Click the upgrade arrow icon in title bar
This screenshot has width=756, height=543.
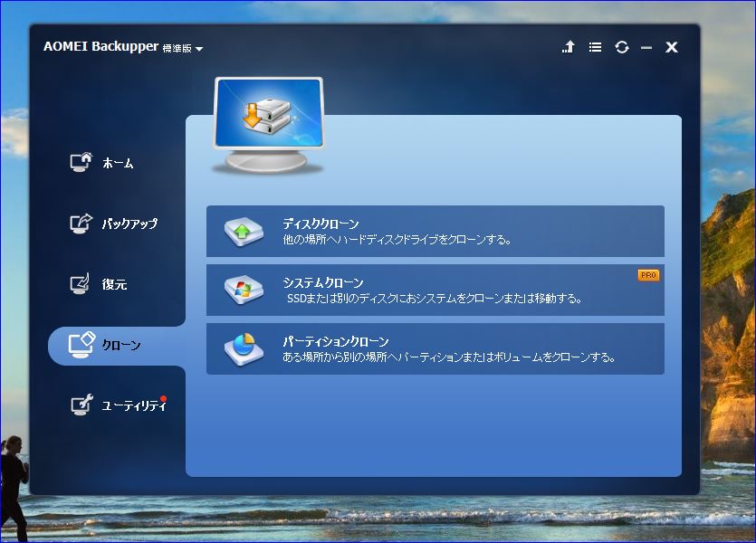tap(569, 47)
